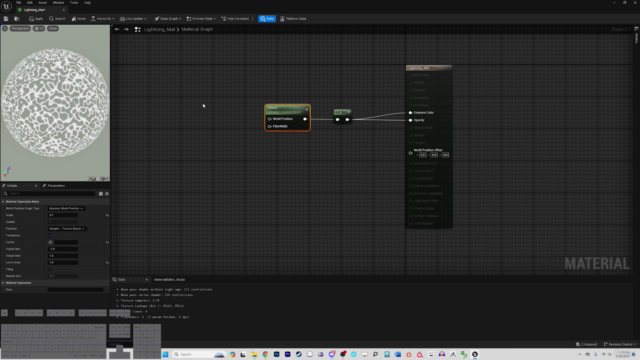
Task: Open viewport options menu icon
Action: click(4, 29)
